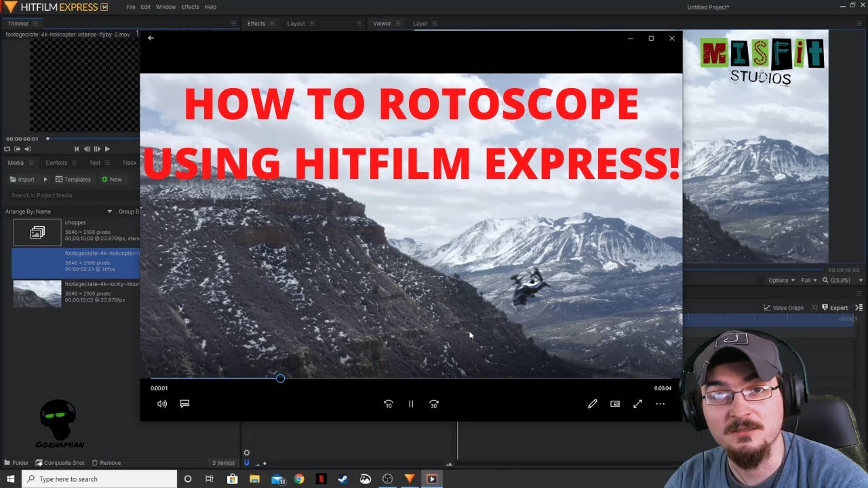Click the video player seek bar handle
Image resolution: width=868 pixels, height=488 pixels.
[280, 378]
